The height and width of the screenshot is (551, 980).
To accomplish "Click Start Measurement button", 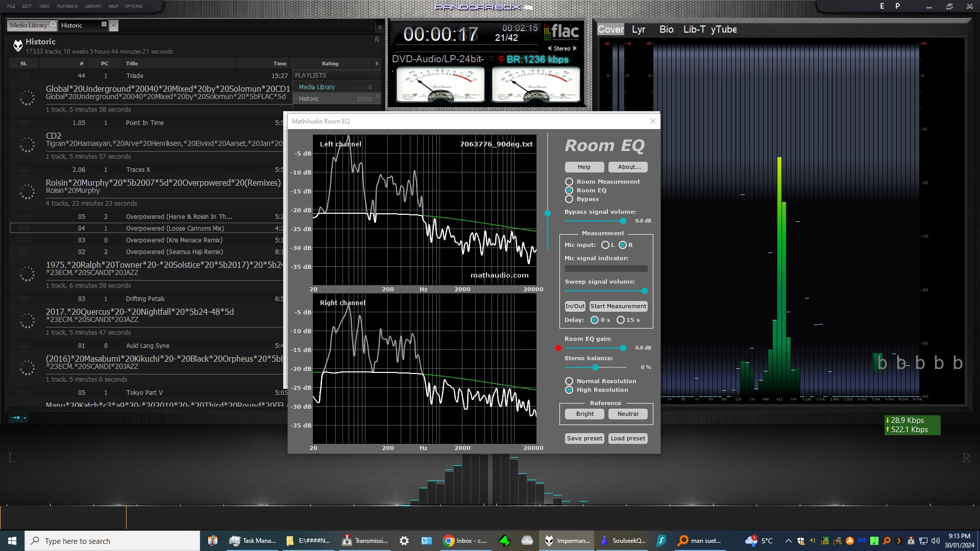I will [x=618, y=306].
